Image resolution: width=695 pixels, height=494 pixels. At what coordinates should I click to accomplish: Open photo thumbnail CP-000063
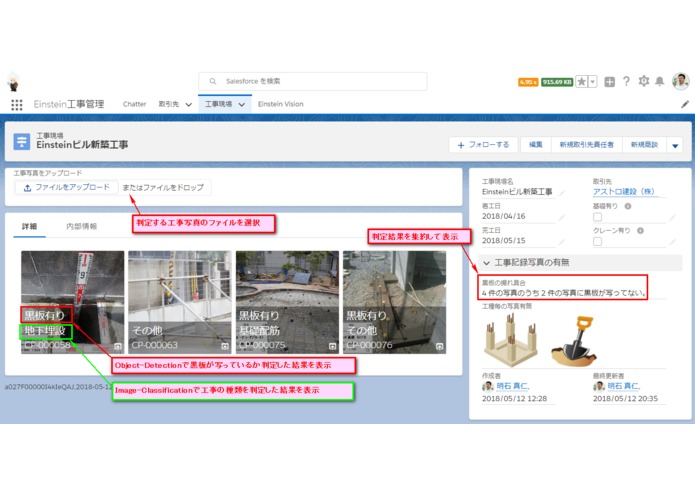tap(180, 303)
